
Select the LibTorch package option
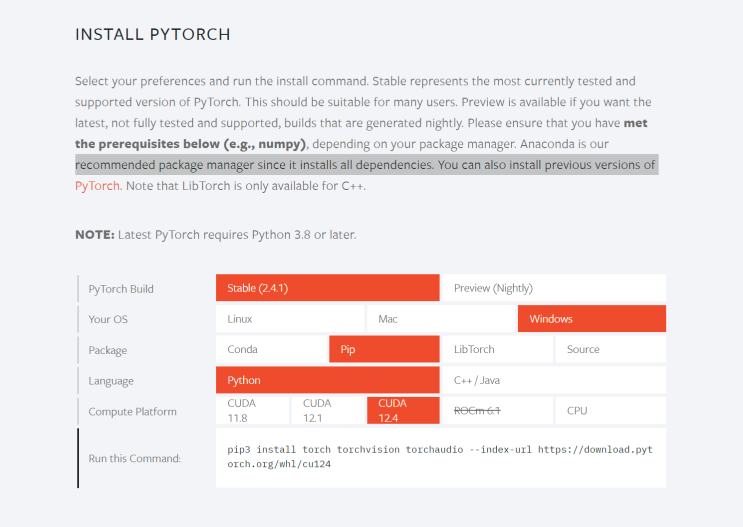(x=497, y=350)
